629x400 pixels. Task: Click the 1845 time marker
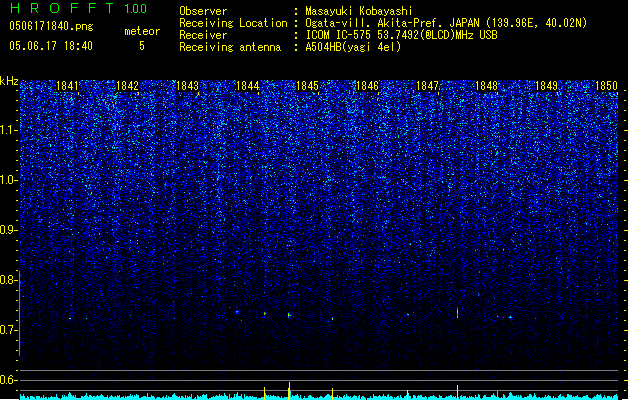(307, 86)
